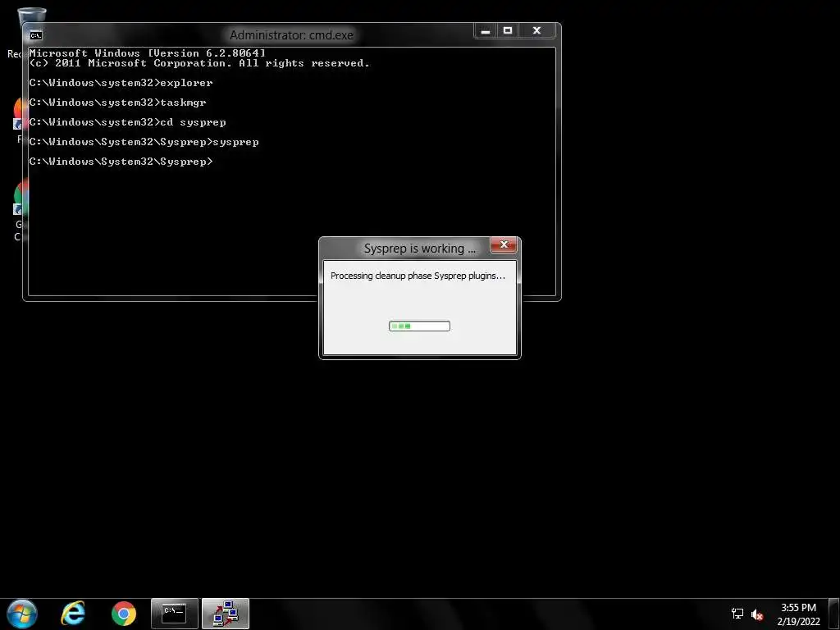The width and height of the screenshot is (840, 630).
Task: Click the cmd.exe window system menu icon
Action: pyautogui.click(x=36, y=35)
